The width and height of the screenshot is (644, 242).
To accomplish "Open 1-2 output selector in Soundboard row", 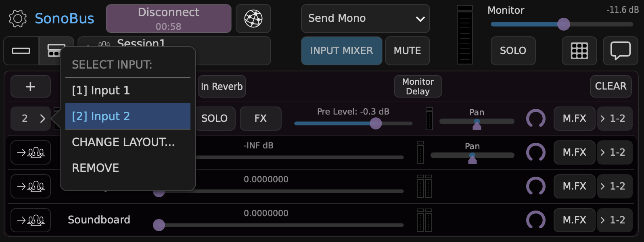I will [615, 220].
